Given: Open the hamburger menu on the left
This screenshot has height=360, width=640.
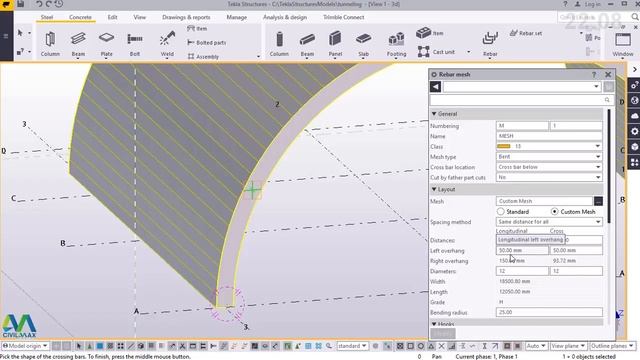Looking at the screenshot, I should click(6, 36).
